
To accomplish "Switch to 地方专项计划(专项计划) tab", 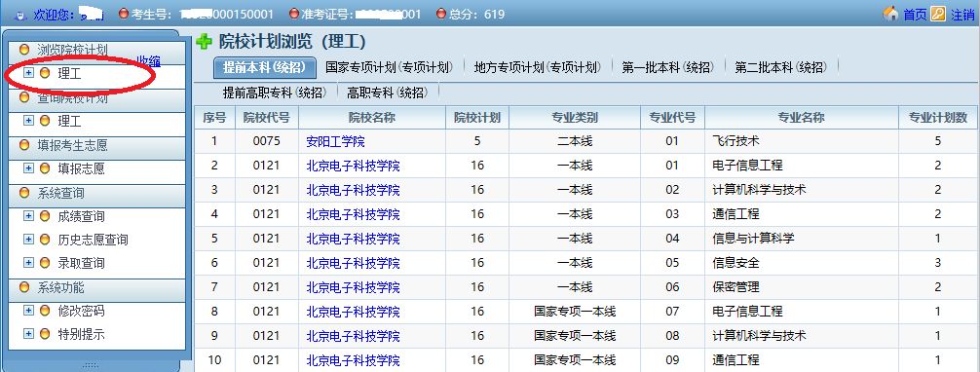I will [x=538, y=67].
